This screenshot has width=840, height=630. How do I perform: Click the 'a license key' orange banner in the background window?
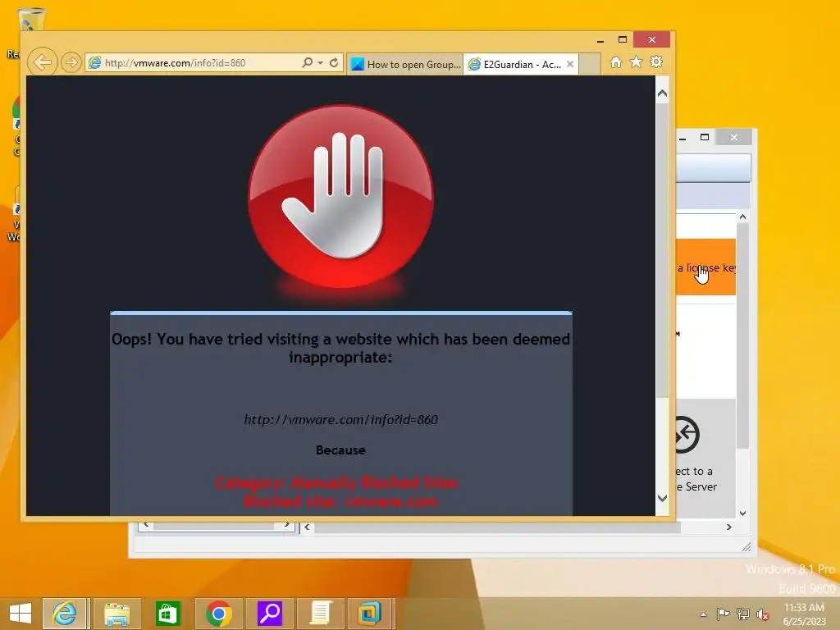[x=705, y=267]
